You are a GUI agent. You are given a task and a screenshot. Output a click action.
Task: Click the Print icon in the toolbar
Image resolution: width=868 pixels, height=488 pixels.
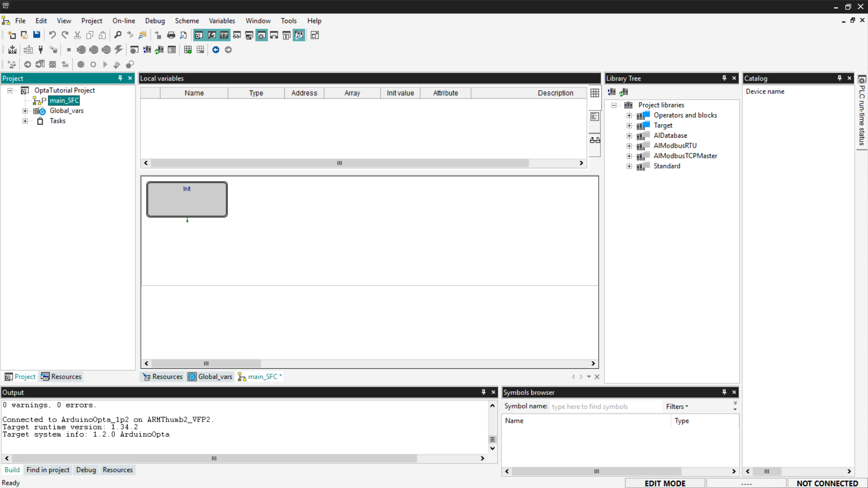[171, 35]
